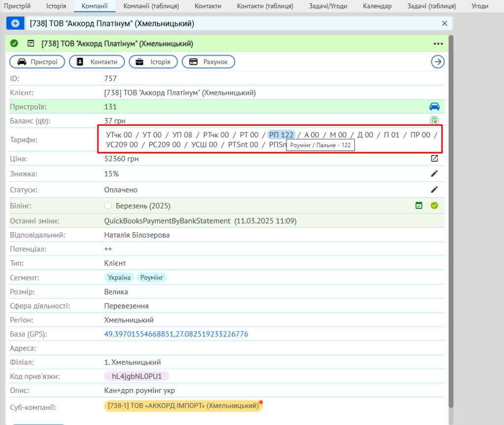Open the Пристрої button with car icon
The width and height of the screenshot is (504, 425).
click(37, 61)
